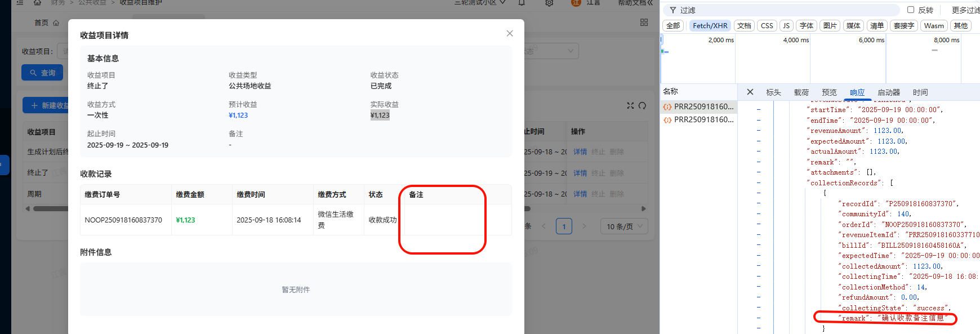Open 详情 link in the 周期 row

[x=580, y=194]
